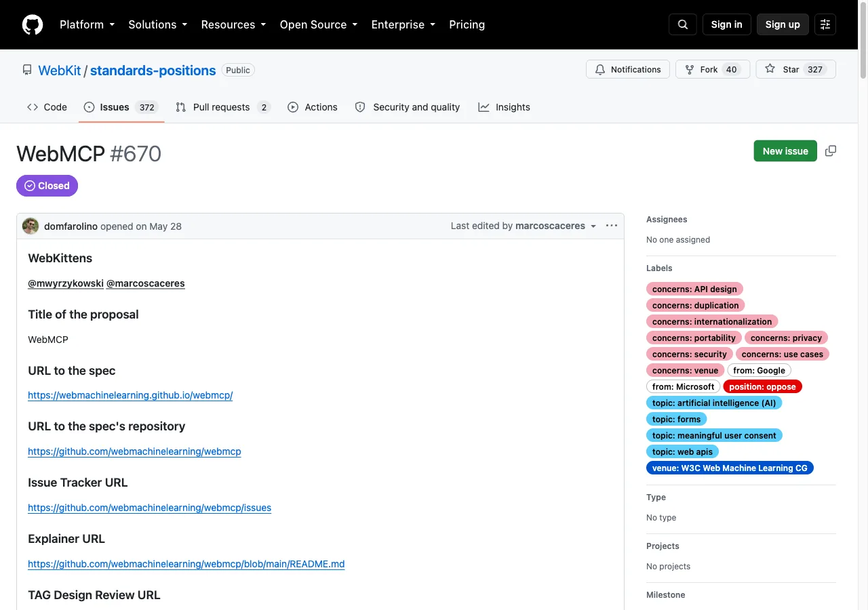Fork the standards-positions repository

click(x=713, y=69)
